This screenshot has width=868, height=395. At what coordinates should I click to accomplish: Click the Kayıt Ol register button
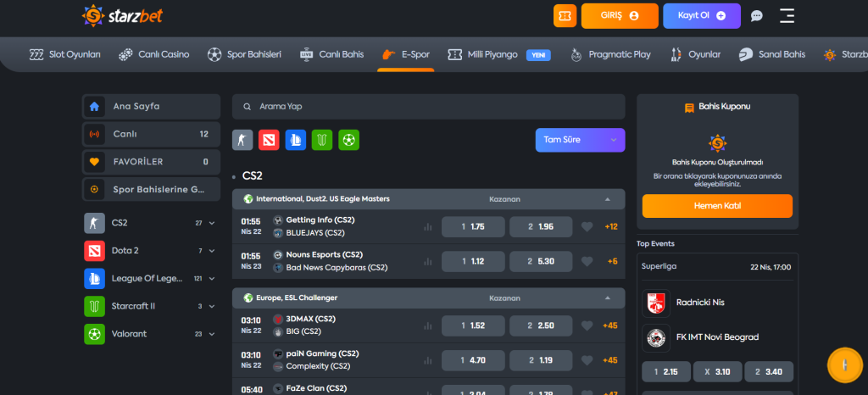(x=701, y=15)
